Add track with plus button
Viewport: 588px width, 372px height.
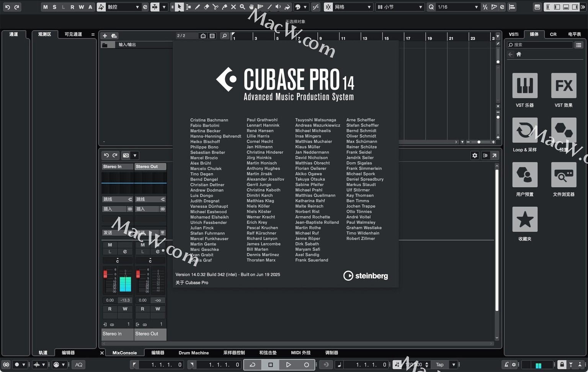(x=105, y=36)
